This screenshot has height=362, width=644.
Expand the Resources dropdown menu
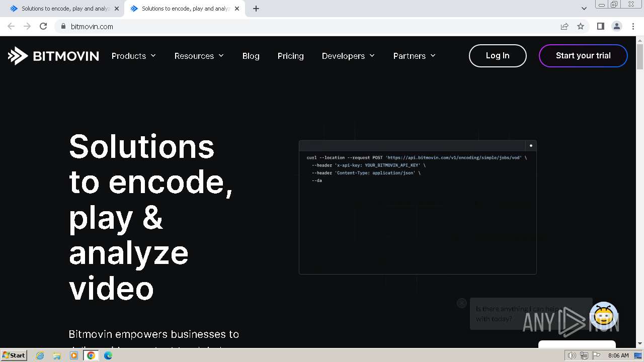[199, 56]
